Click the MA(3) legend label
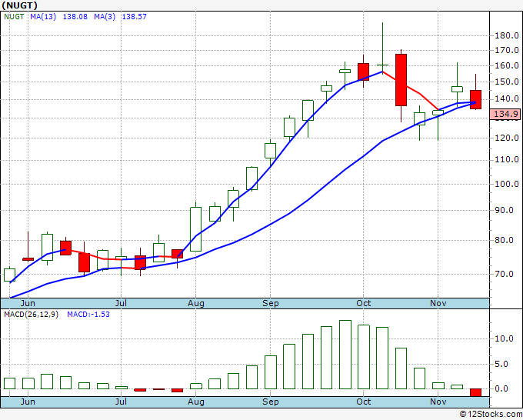The width and height of the screenshot is (523, 420). click(x=105, y=17)
